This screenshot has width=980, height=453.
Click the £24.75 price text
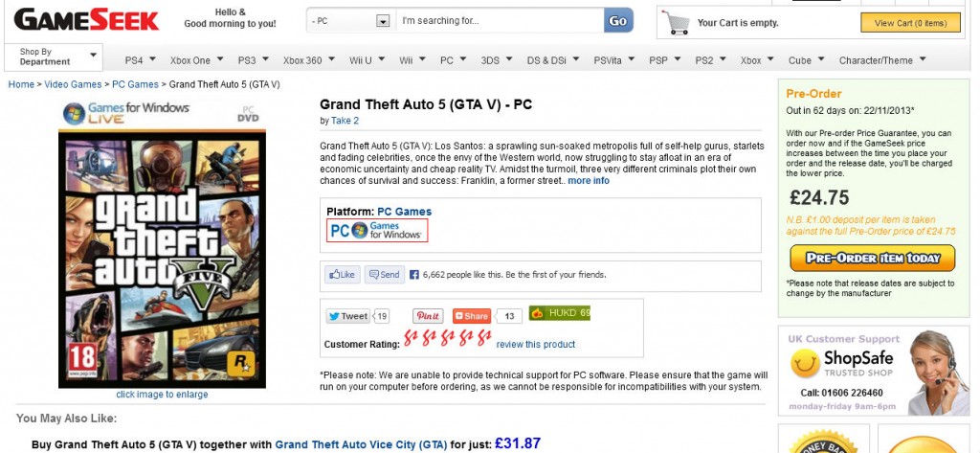tap(819, 197)
